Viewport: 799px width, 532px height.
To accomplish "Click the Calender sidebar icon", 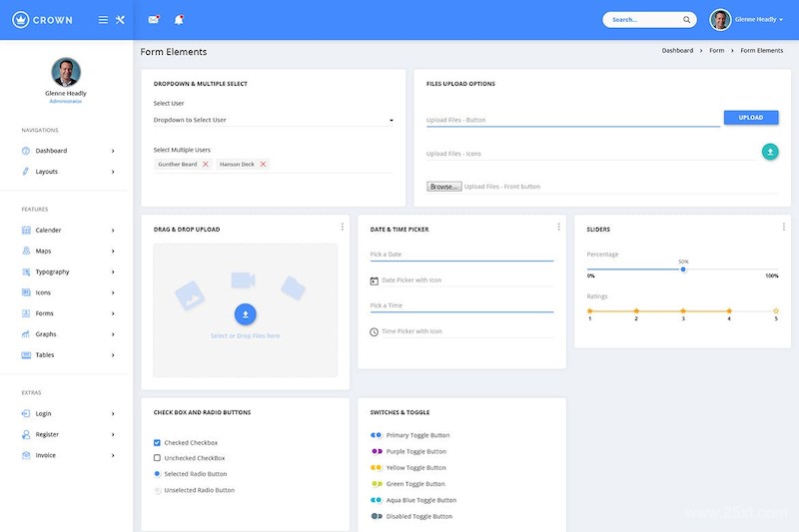I will [26, 231].
